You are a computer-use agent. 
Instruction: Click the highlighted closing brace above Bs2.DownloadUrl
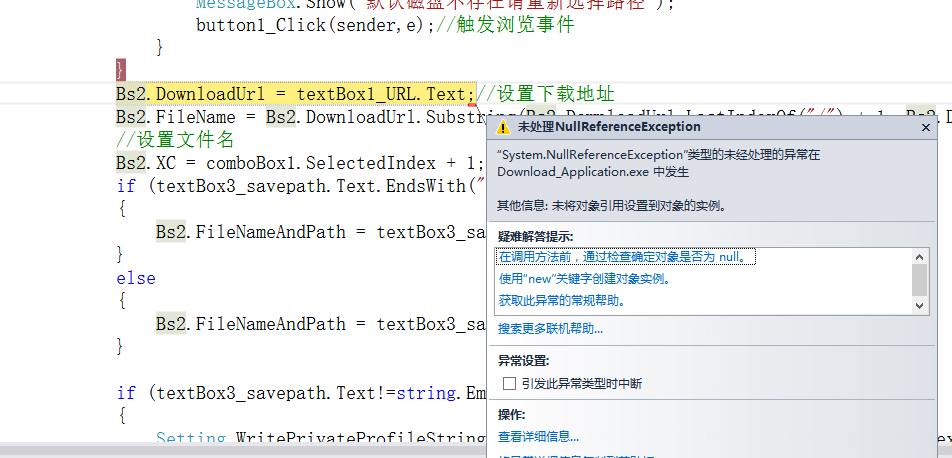[x=120, y=70]
